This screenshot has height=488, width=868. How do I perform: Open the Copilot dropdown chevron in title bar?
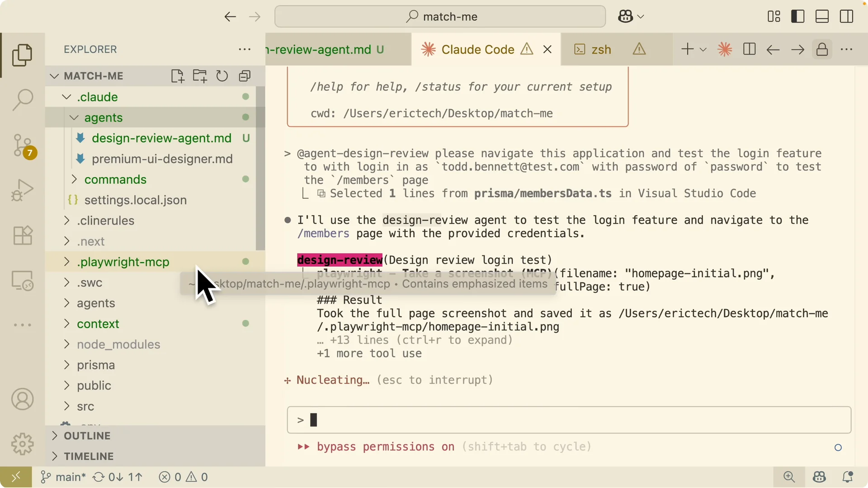641,17
